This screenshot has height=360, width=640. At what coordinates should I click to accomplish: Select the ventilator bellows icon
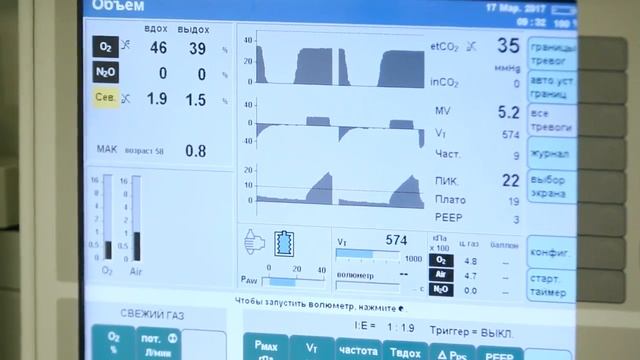point(284,243)
